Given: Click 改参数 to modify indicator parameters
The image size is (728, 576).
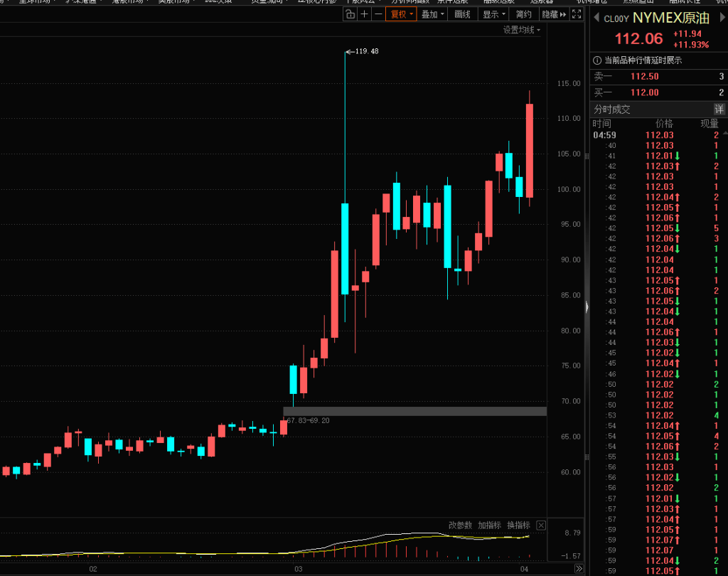Looking at the screenshot, I should tap(460, 526).
